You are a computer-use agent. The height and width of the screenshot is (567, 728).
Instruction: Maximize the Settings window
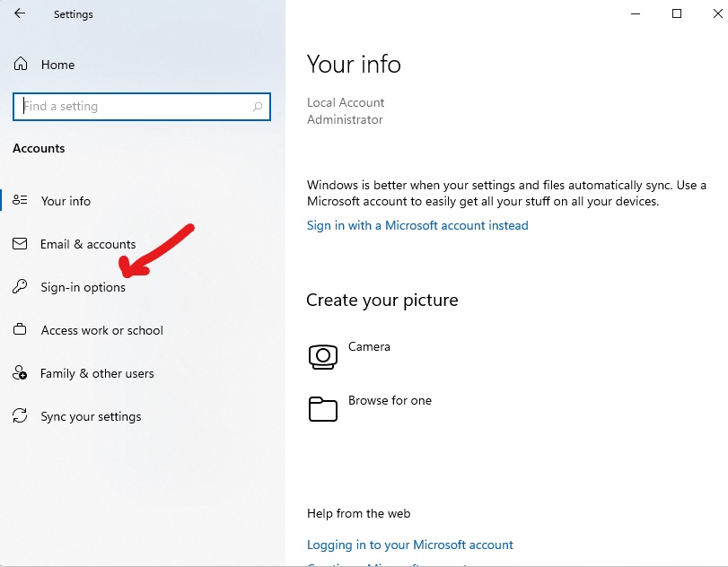[677, 13]
